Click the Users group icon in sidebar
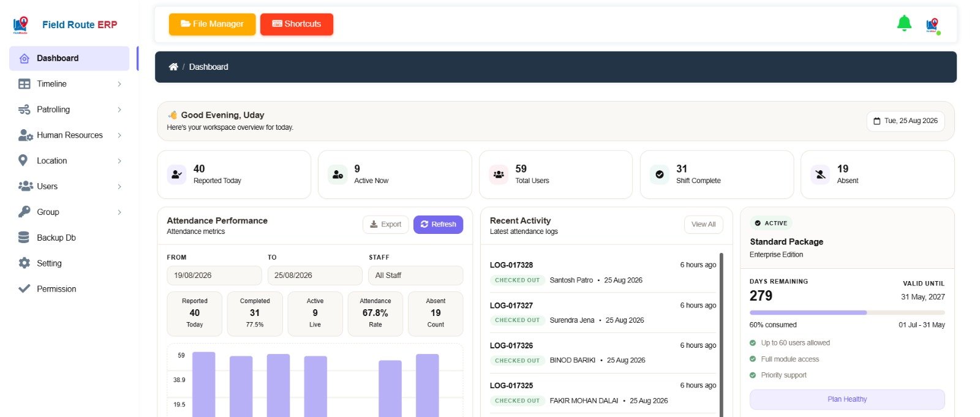Viewport: 980px width, 417px height. tap(25, 186)
